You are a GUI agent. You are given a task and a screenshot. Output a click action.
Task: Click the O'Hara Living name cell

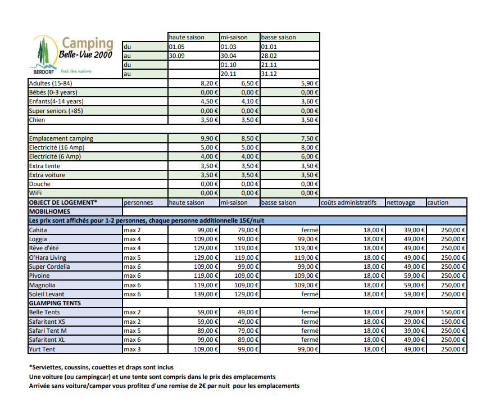tap(47, 258)
